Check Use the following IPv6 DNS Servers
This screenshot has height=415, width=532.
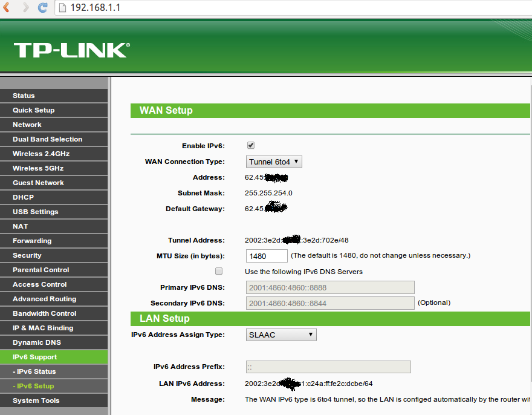pyautogui.click(x=219, y=271)
